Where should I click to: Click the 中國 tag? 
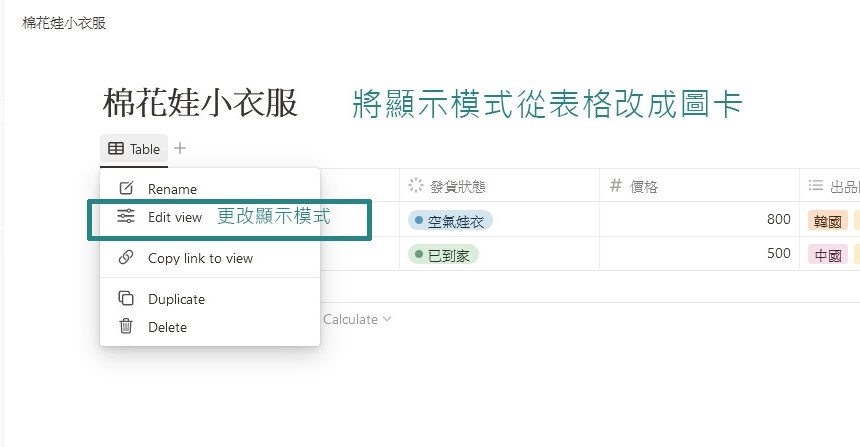pyautogui.click(x=828, y=255)
